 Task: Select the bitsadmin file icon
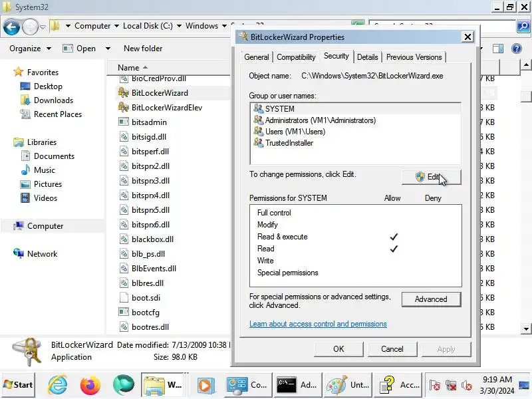[x=124, y=122]
